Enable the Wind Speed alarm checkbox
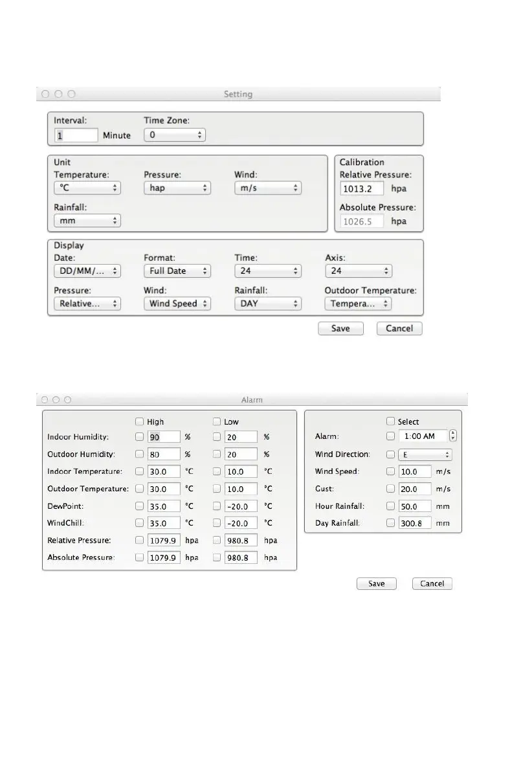Screen dimensions: 532x771 pyautogui.click(x=390, y=471)
